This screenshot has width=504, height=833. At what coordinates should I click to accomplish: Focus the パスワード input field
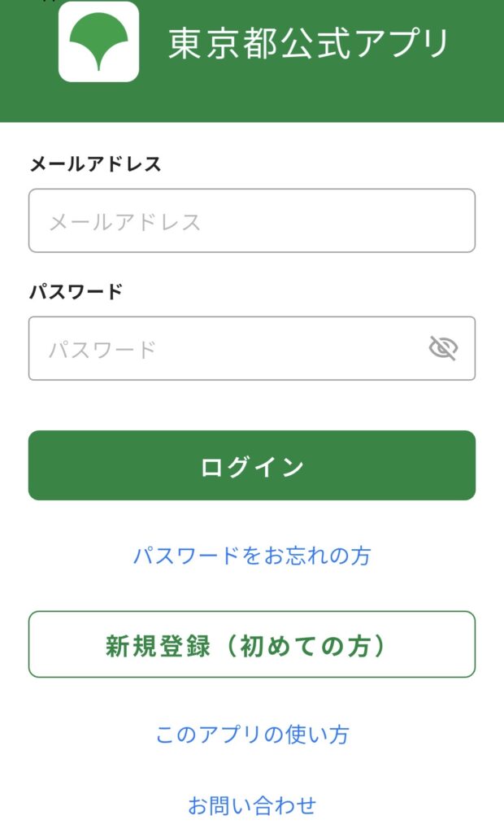click(228, 348)
